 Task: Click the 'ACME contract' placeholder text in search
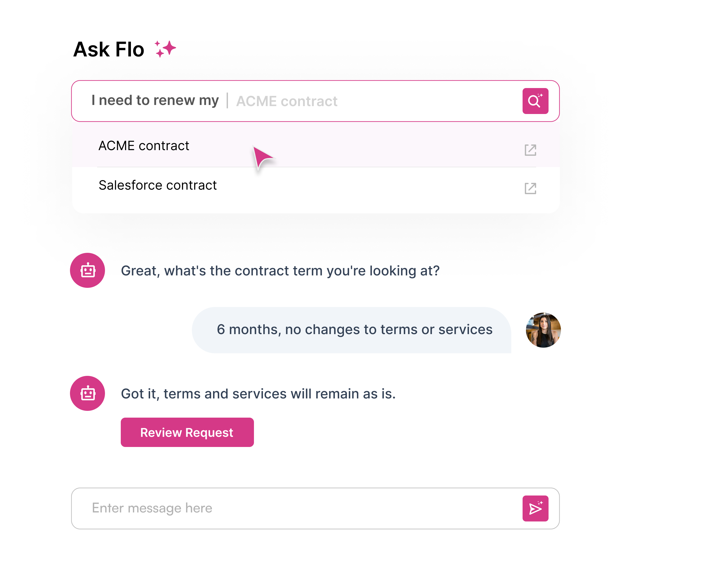[x=286, y=101]
